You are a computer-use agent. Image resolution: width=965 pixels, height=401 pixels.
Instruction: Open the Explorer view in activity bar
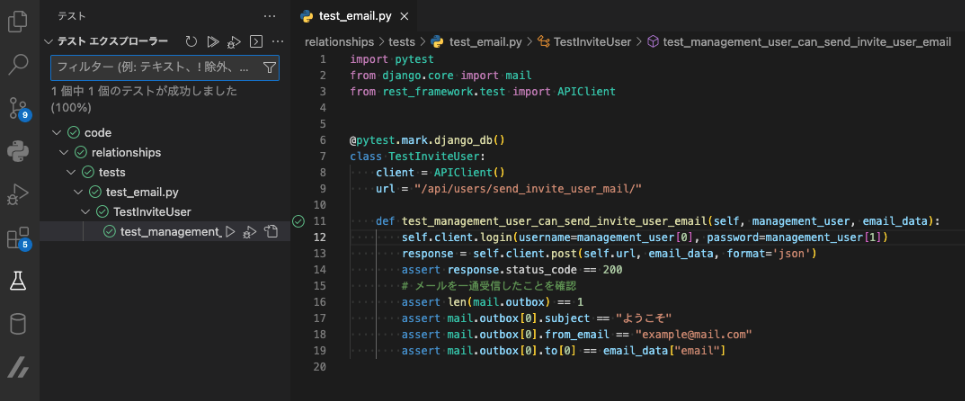point(18,22)
